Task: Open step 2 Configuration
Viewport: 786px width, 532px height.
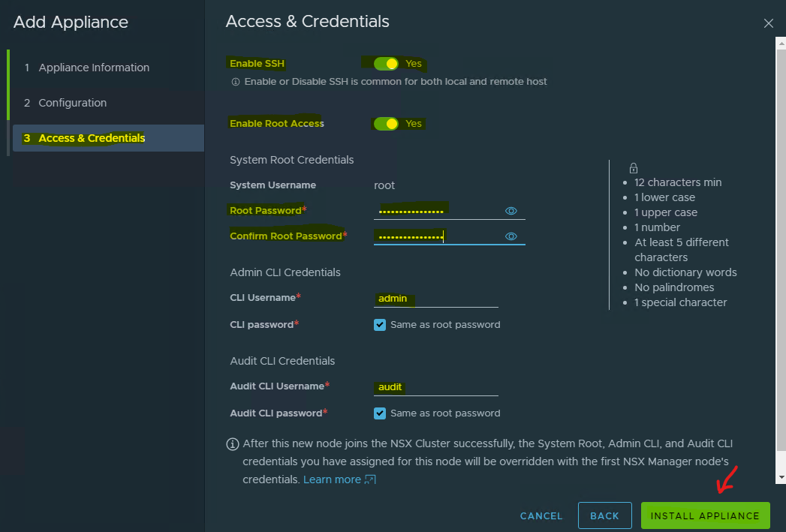Action: 72,103
